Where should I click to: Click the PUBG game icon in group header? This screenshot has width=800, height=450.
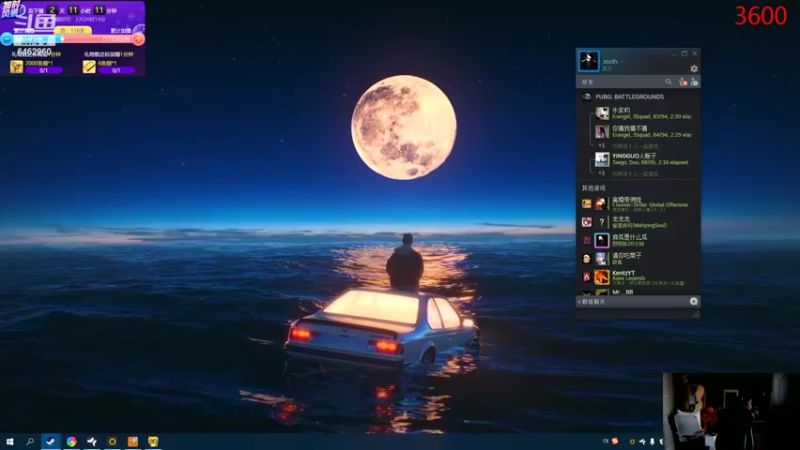point(587,96)
